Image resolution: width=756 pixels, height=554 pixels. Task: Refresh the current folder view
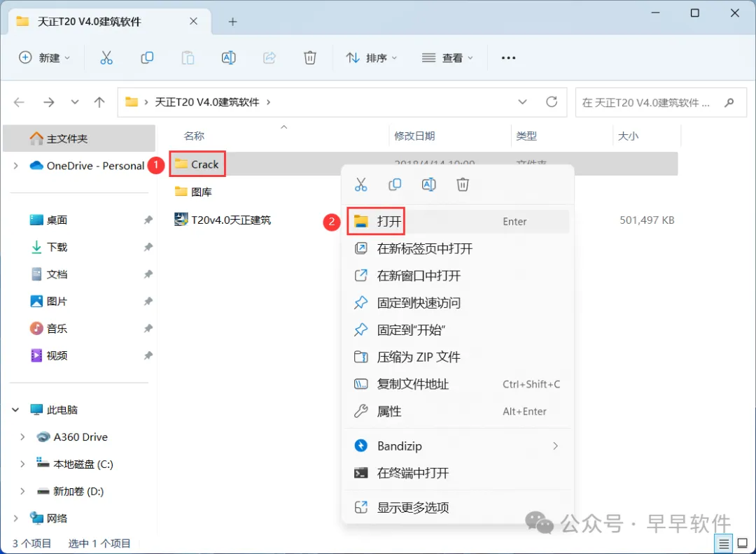point(552,102)
